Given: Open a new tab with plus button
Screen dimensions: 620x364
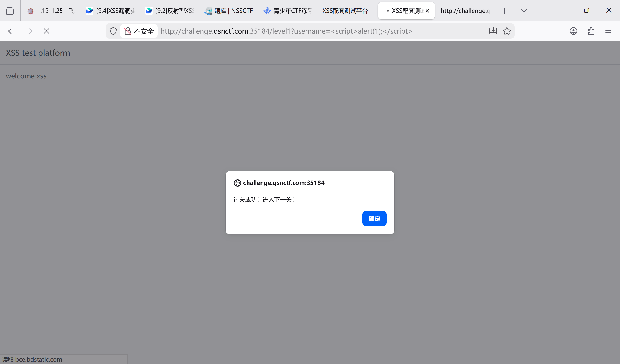Looking at the screenshot, I should [x=504, y=11].
